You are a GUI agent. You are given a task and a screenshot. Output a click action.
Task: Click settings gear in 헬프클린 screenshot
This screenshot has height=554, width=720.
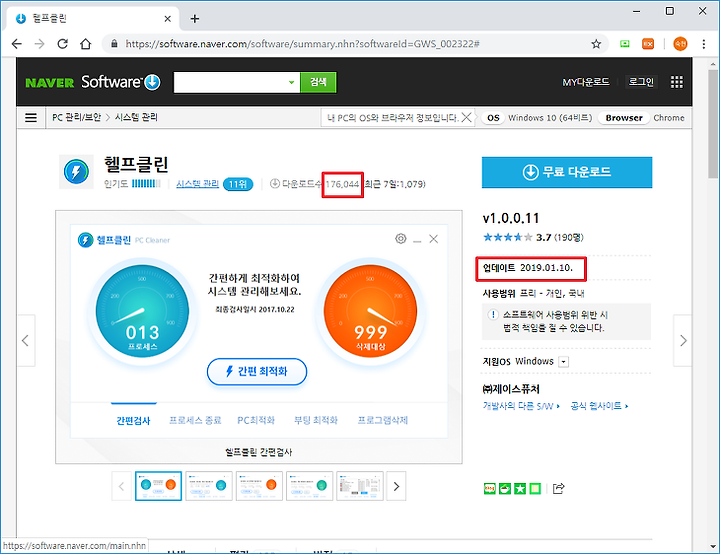point(400,239)
